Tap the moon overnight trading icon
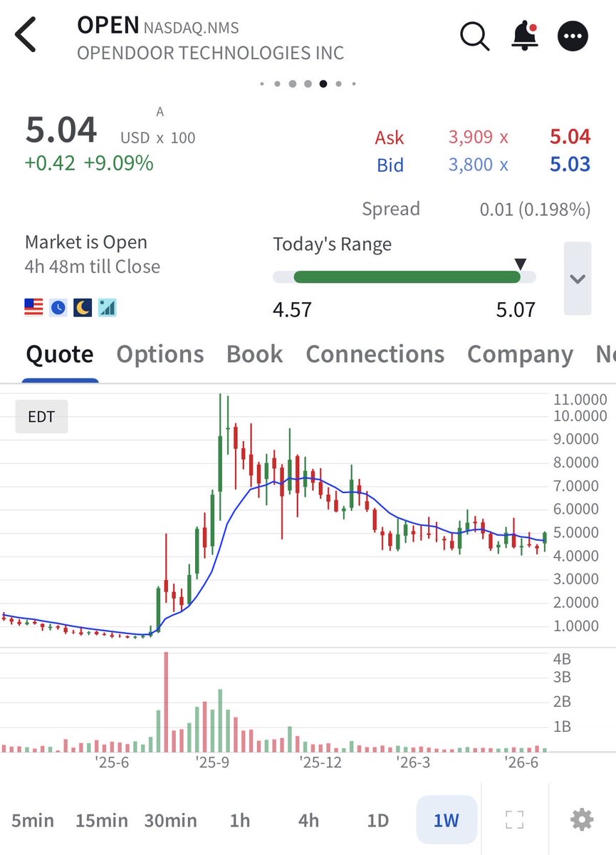Viewport: 616px width, 855px height. coord(83,308)
